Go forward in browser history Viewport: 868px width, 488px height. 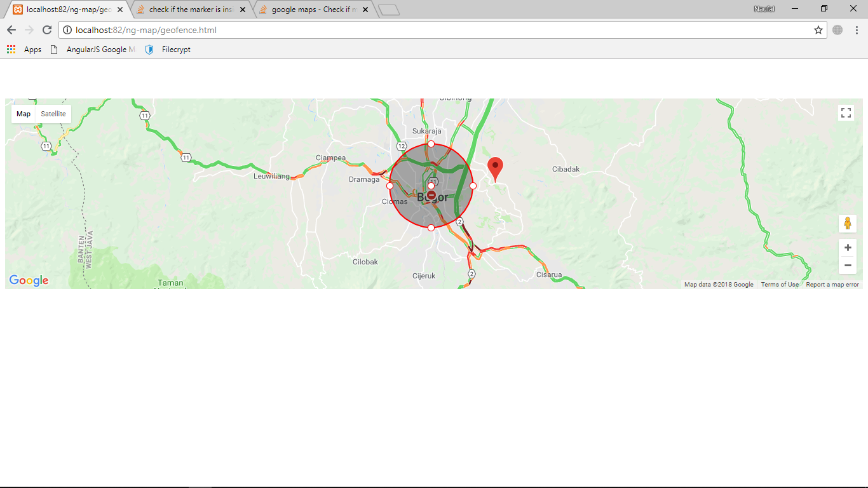coord(29,30)
